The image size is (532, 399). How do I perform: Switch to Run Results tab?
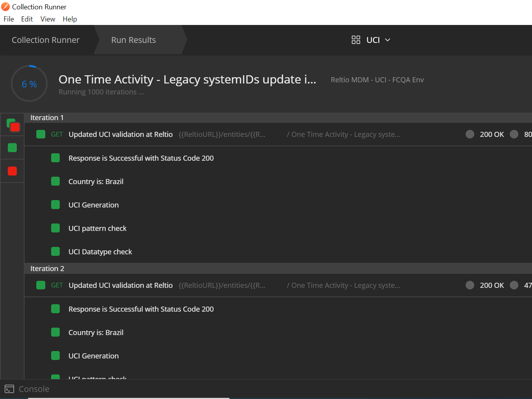(133, 40)
